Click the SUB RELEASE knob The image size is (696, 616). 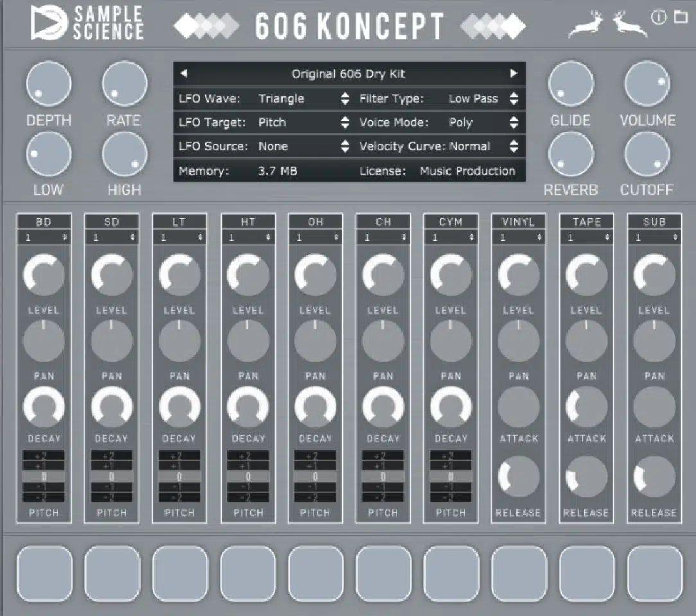pos(654,477)
